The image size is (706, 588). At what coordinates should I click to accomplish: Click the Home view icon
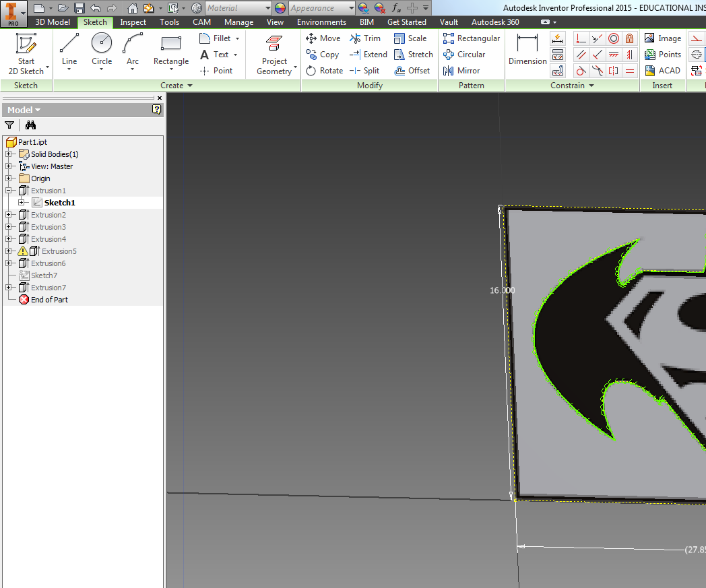click(x=132, y=8)
